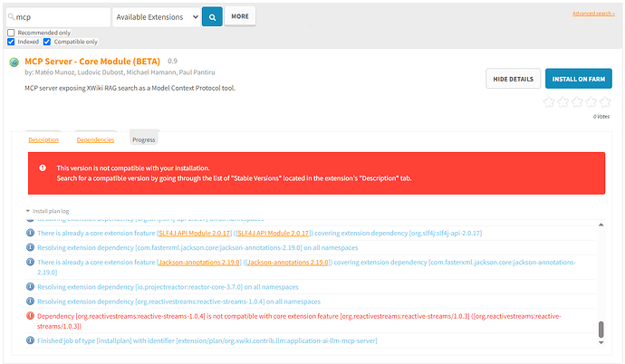Screen dimensions: 625x364
Task: Click info icon beside reactor-core resolving log
Action: 30,286
